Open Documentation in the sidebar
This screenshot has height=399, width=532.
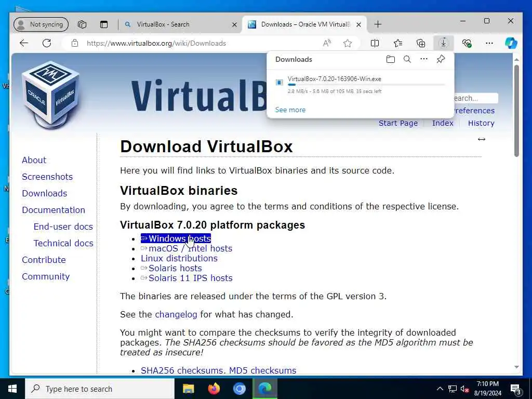point(54,210)
